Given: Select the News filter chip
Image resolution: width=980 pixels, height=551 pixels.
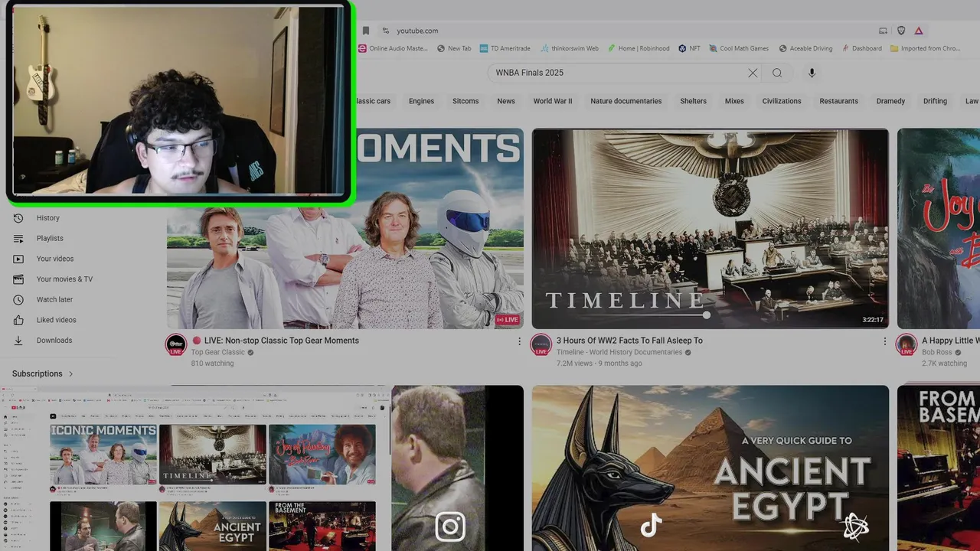Looking at the screenshot, I should tap(506, 101).
